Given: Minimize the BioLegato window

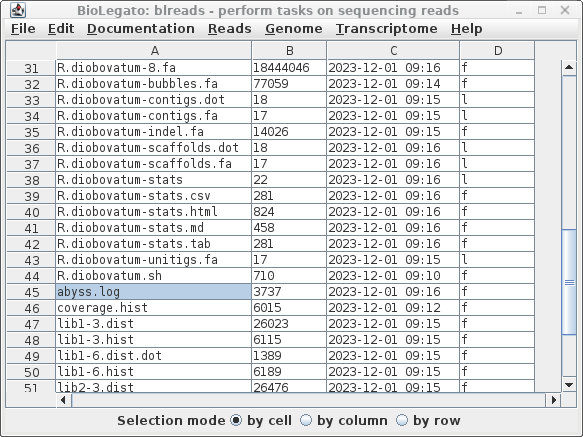Looking at the screenshot, I should coord(519,11).
